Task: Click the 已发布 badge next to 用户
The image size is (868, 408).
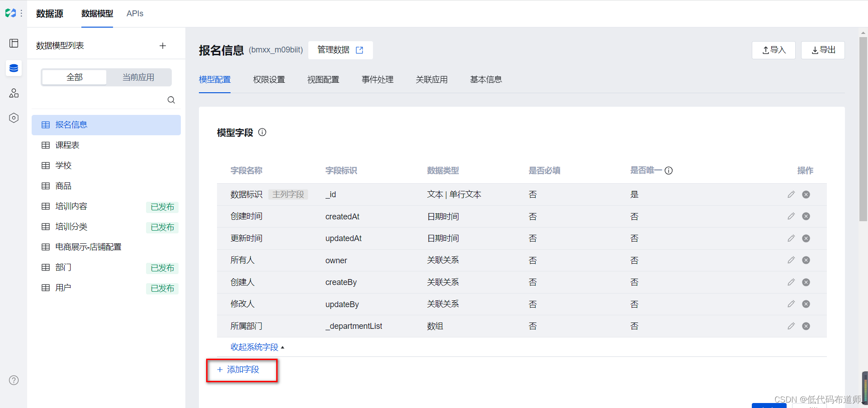Action: [162, 289]
